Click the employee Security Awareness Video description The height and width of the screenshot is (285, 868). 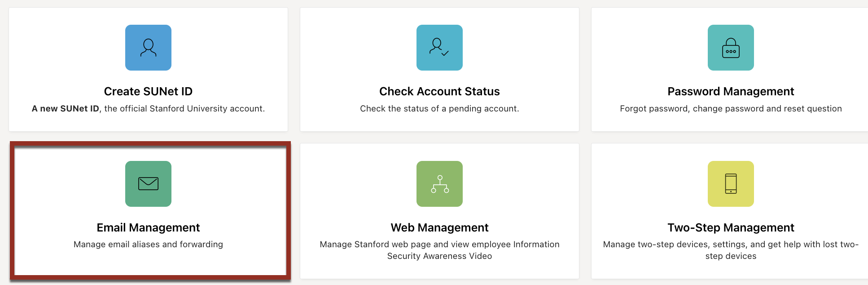coord(439,249)
